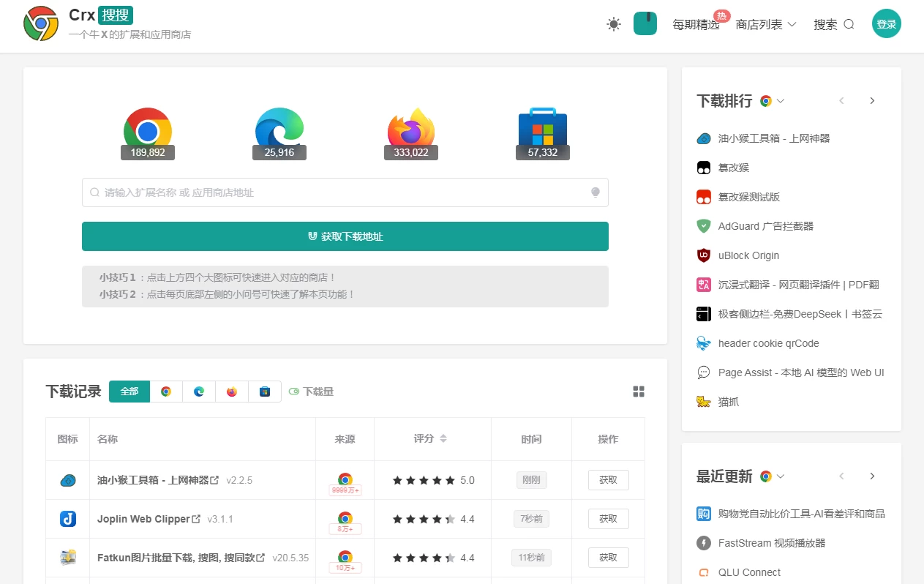The height and width of the screenshot is (584, 924).
Task: Click the 刚刚 time badge
Action: pos(531,480)
